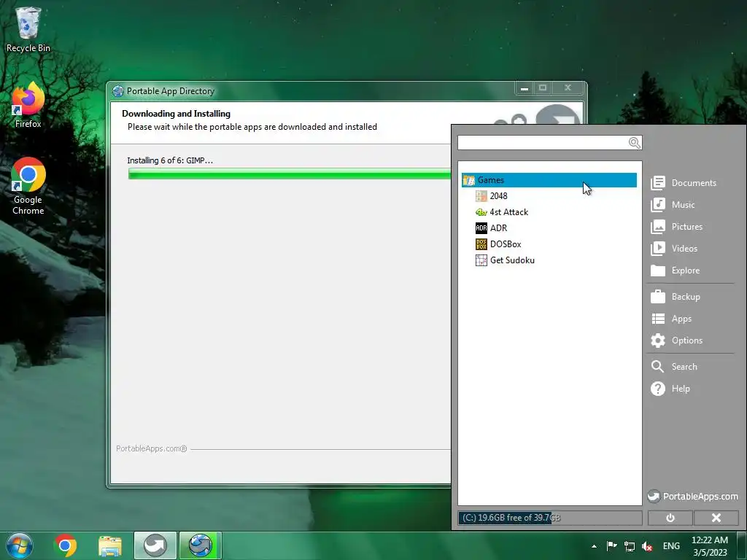Open the taskbar clock and date
Viewport: 747px width, 560px height.
(x=710, y=546)
